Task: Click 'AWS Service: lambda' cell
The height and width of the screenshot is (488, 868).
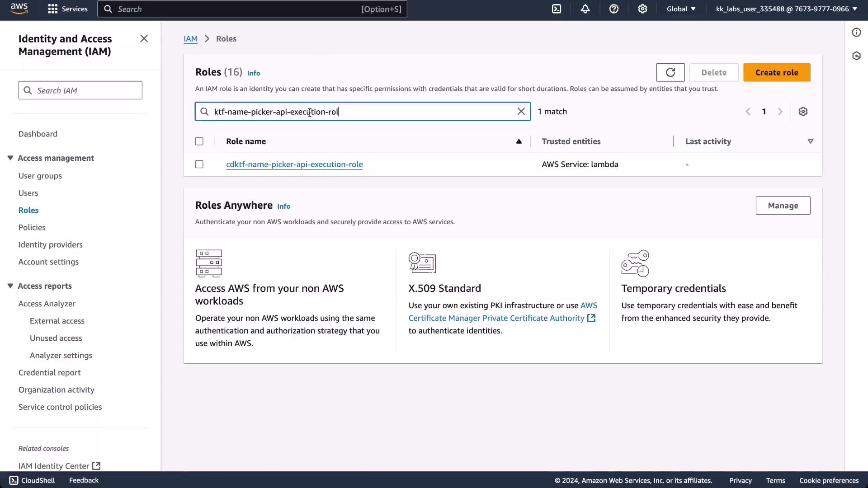Action: (x=580, y=164)
